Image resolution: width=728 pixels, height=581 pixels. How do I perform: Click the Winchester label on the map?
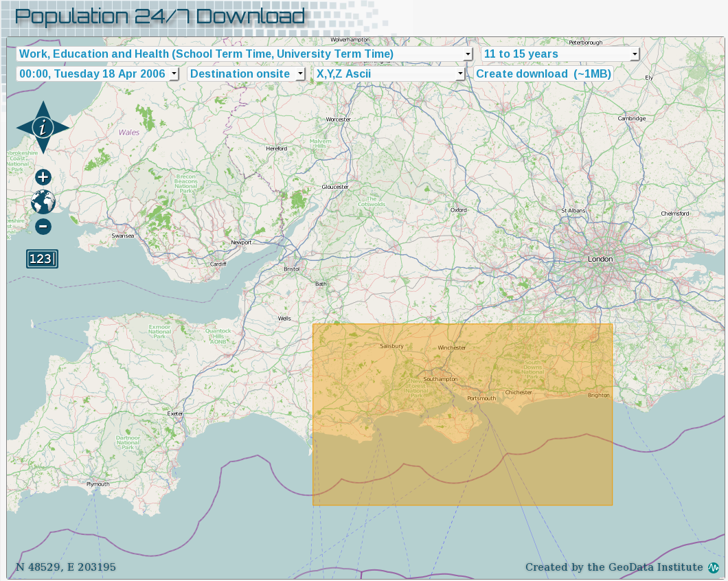(x=452, y=348)
